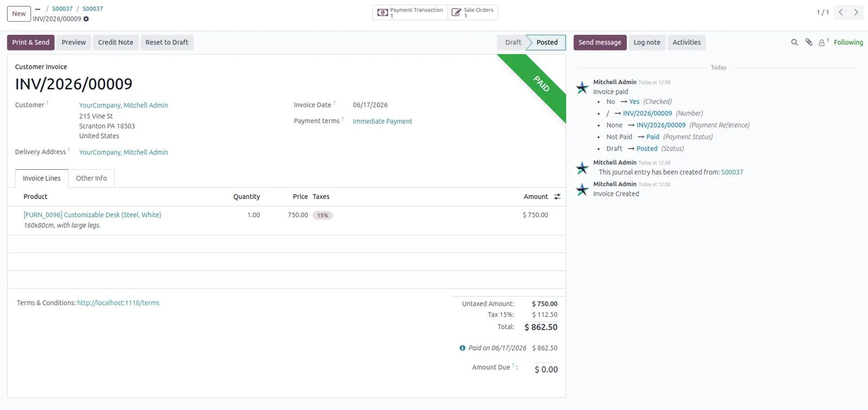Open INV/2026/00009 Number link in chatter
Screen dimensions: 868x410
pyautogui.click(x=647, y=113)
